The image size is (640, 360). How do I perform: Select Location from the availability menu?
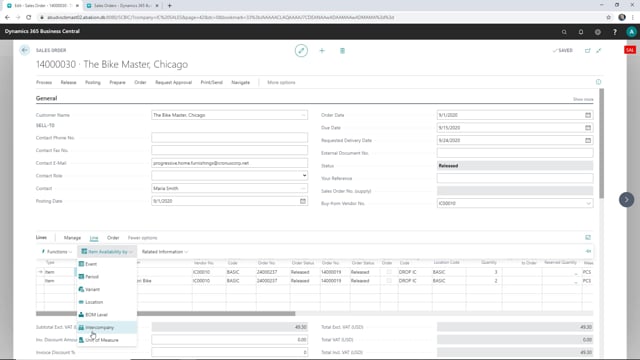(x=107, y=302)
